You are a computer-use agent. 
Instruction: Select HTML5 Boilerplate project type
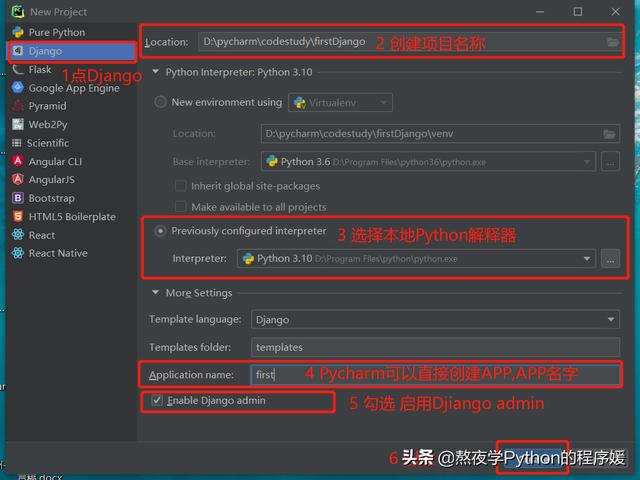(72, 216)
